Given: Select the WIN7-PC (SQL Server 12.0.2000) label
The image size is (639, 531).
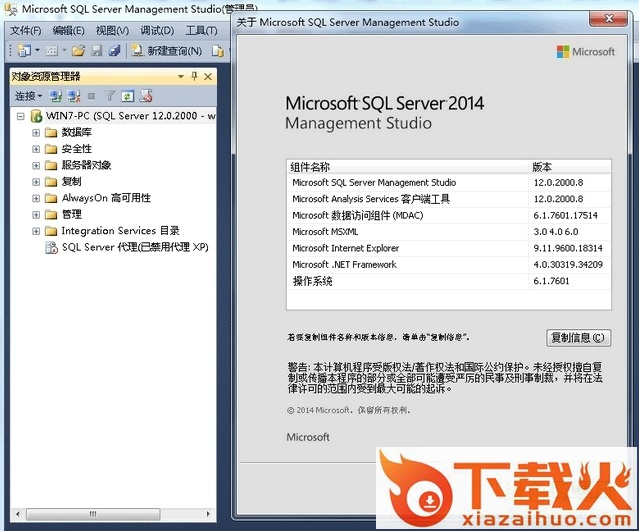Looking at the screenshot, I should [x=130, y=116].
